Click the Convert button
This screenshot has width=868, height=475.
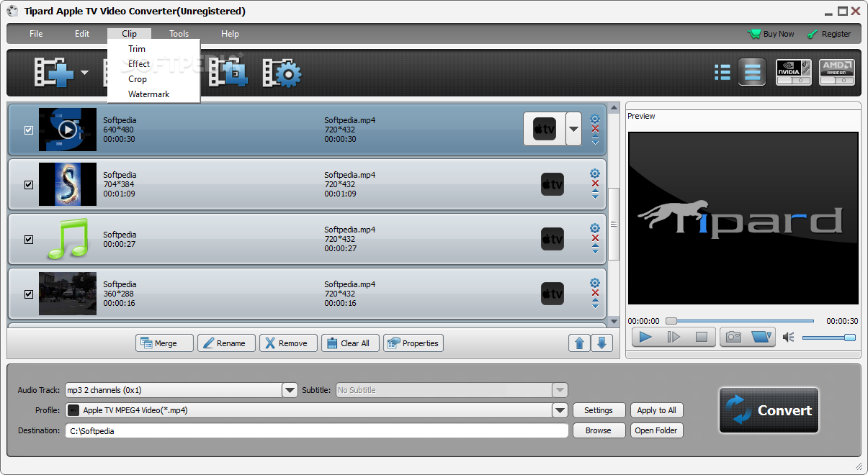pos(769,410)
